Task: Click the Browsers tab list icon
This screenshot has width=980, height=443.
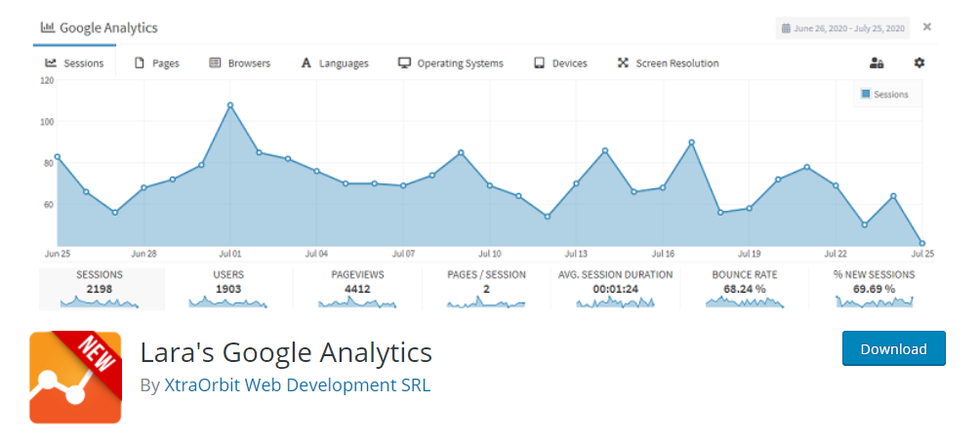Action: coord(215,63)
